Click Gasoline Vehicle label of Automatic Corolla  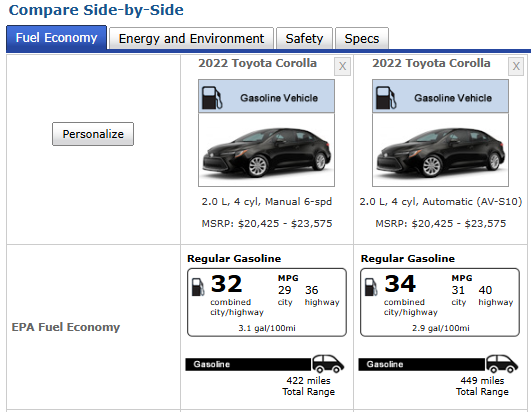453,98
